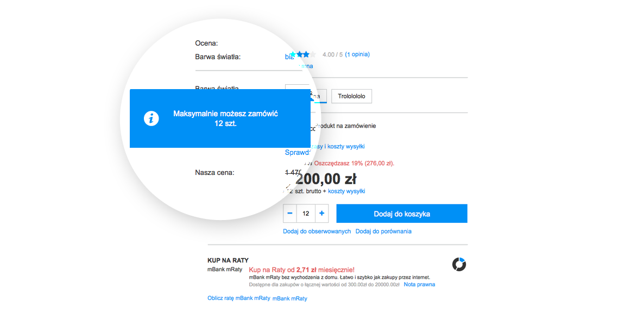Screen dimensions: 644x326
Task: Click the 'Maksymalnie możesz zamówić 12 szt.' notification
Action: [220, 118]
